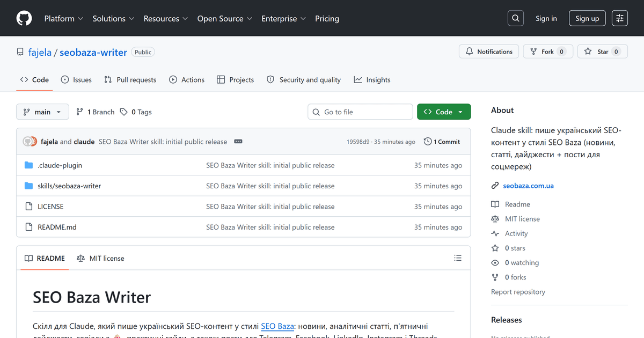Select the README tab in file viewer
Screen dimensions: 644x338
45,258
